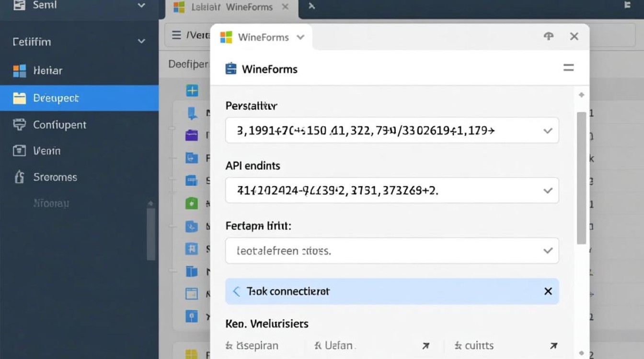Image resolution: width=644 pixels, height=359 pixels.
Task: Click the WineForms clipboard icon in header
Action: (x=231, y=69)
